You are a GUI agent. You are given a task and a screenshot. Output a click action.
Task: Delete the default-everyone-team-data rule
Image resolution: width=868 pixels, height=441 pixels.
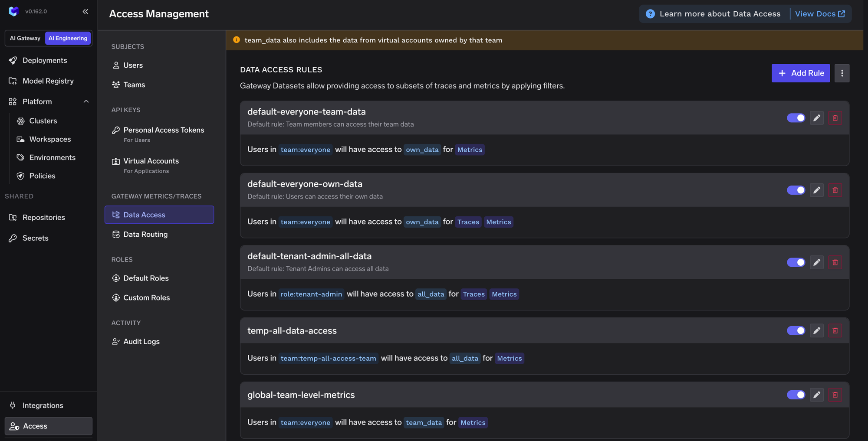[x=835, y=118]
